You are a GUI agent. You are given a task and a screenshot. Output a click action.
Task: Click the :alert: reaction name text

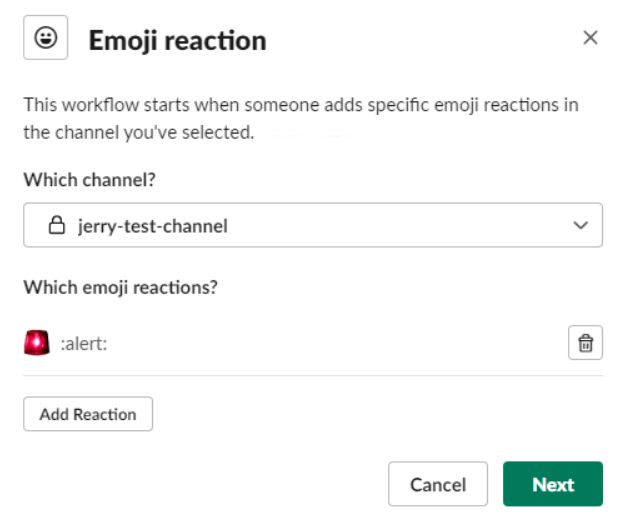click(x=84, y=344)
